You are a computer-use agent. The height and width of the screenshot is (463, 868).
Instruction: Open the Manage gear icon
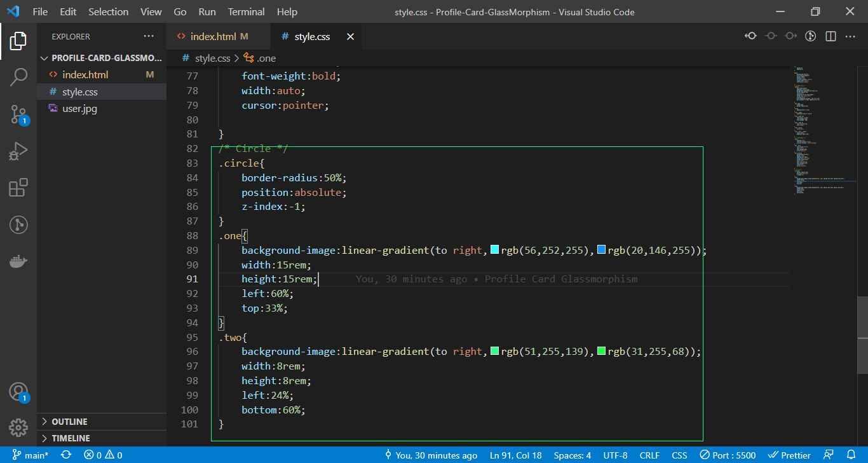point(18,427)
